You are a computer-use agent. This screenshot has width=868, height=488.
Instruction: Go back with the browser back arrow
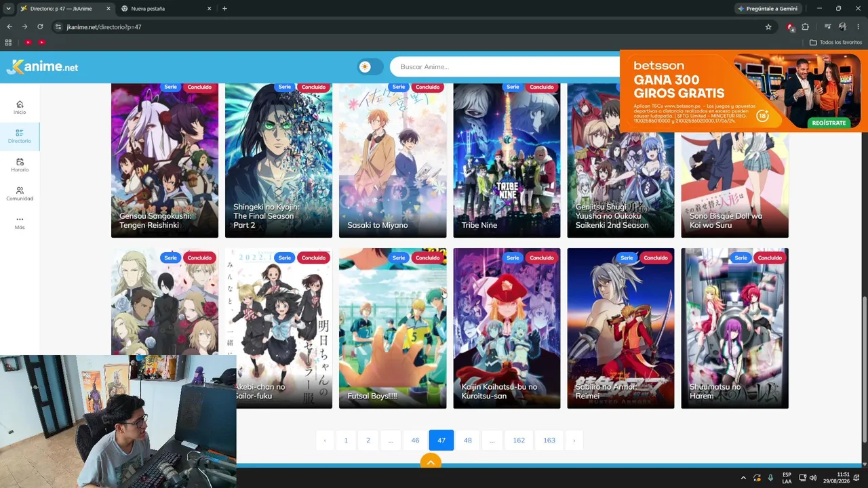click(9, 27)
